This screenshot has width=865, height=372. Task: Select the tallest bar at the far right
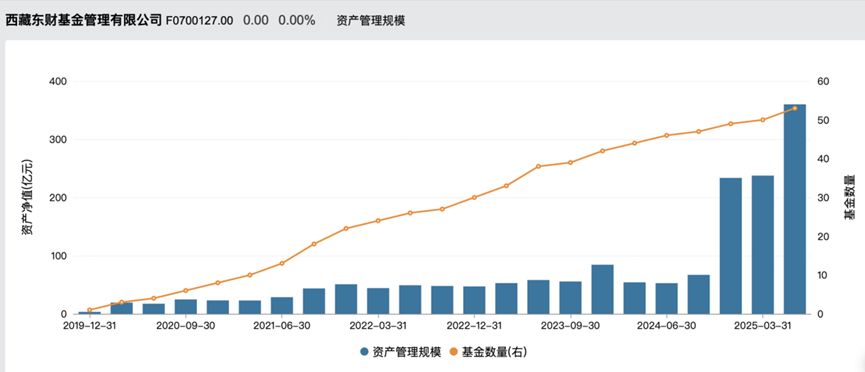click(794, 209)
